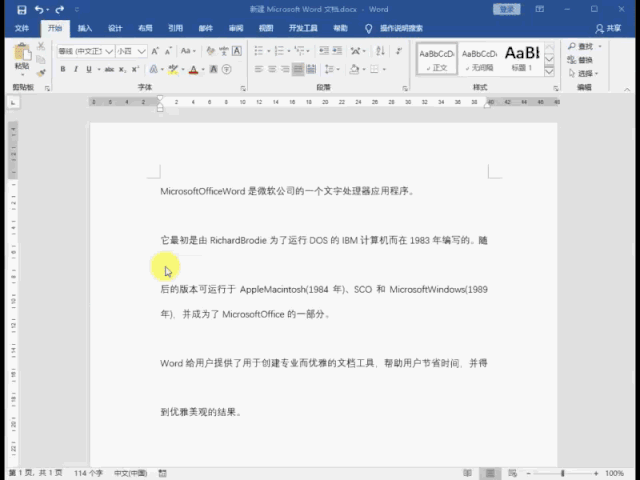Click the Copy icon in clipboard group
This screenshot has height=480, width=640.
41,60
